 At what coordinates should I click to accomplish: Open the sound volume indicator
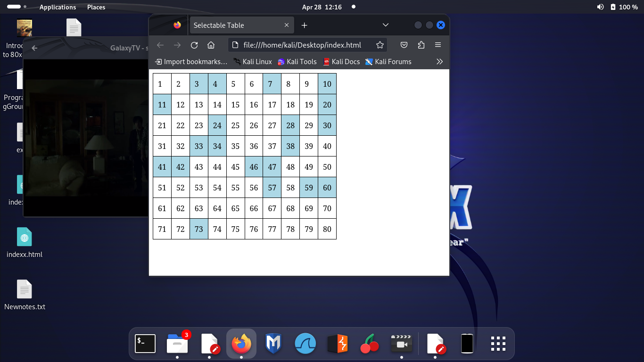tap(600, 7)
